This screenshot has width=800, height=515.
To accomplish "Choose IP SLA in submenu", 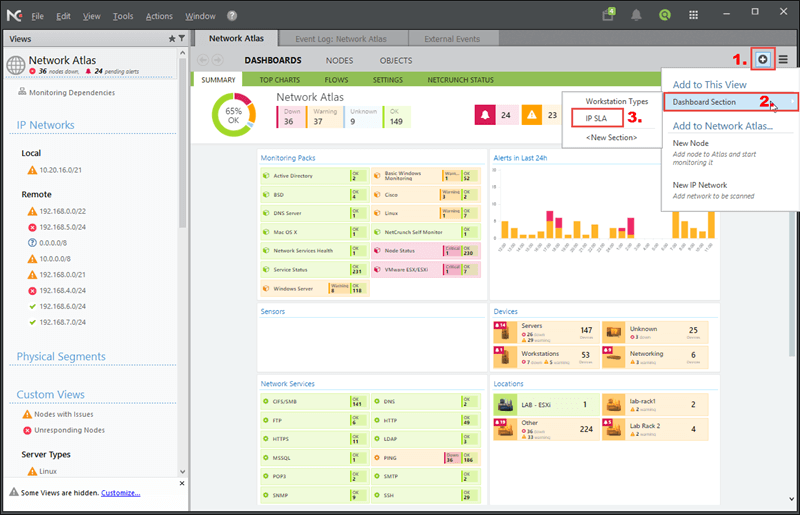I will [x=596, y=118].
